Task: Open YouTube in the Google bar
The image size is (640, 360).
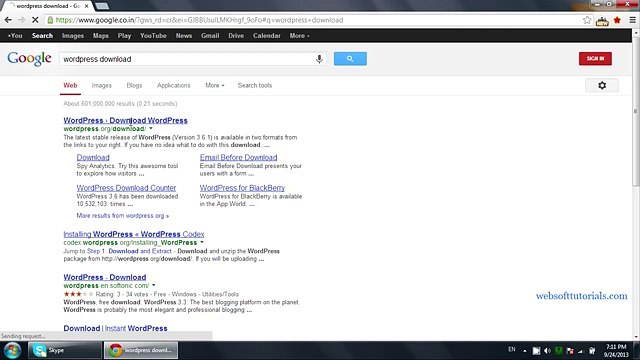Action: [153, 36]
